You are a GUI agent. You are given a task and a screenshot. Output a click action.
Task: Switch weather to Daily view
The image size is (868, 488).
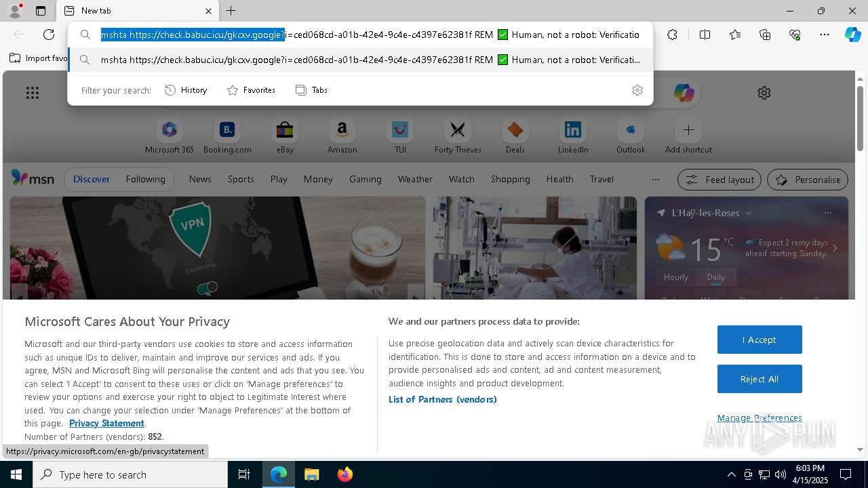[716, 277]
